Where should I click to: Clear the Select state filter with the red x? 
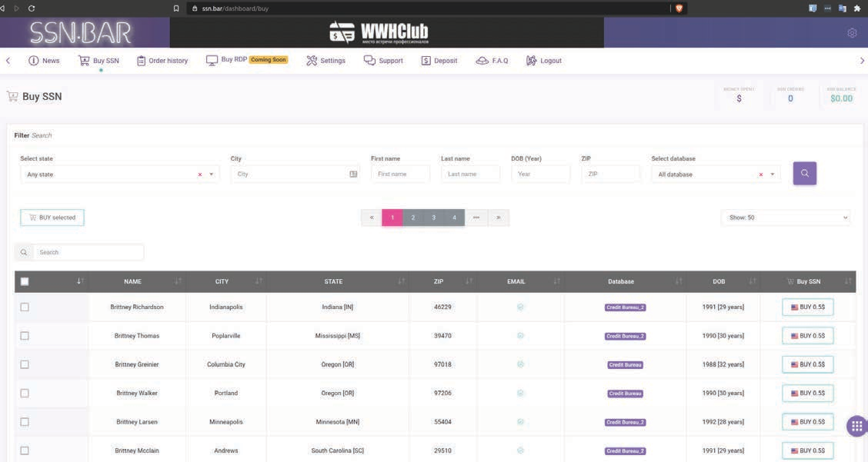(x=200, y=174)
